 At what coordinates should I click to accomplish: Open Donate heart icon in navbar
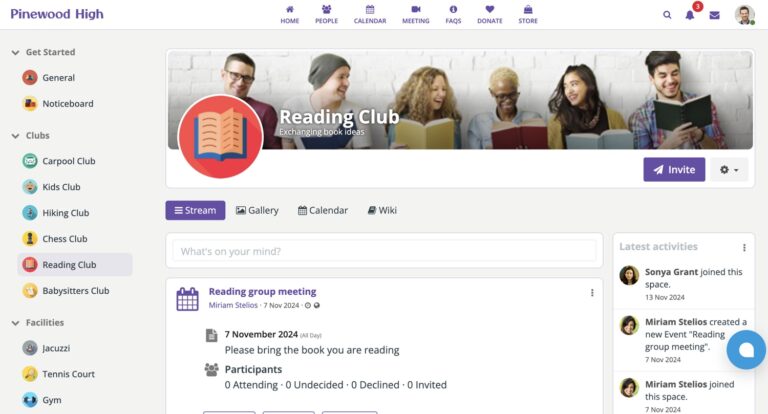(489, 9)
